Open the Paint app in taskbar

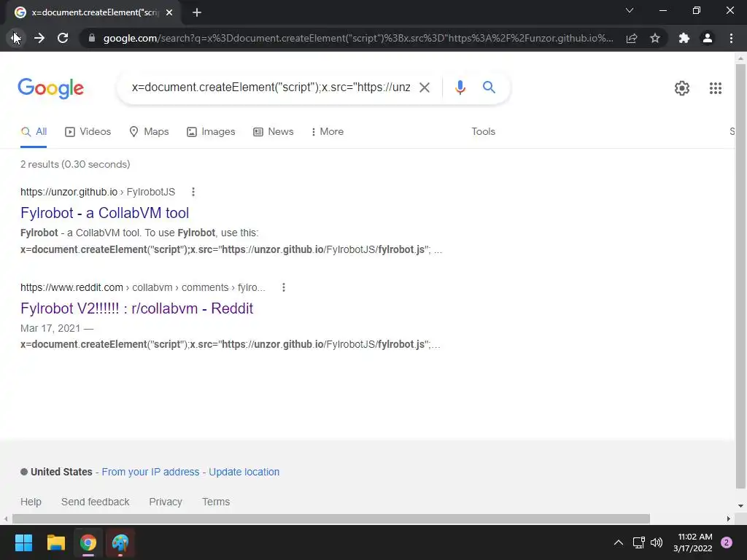[120, 542]
